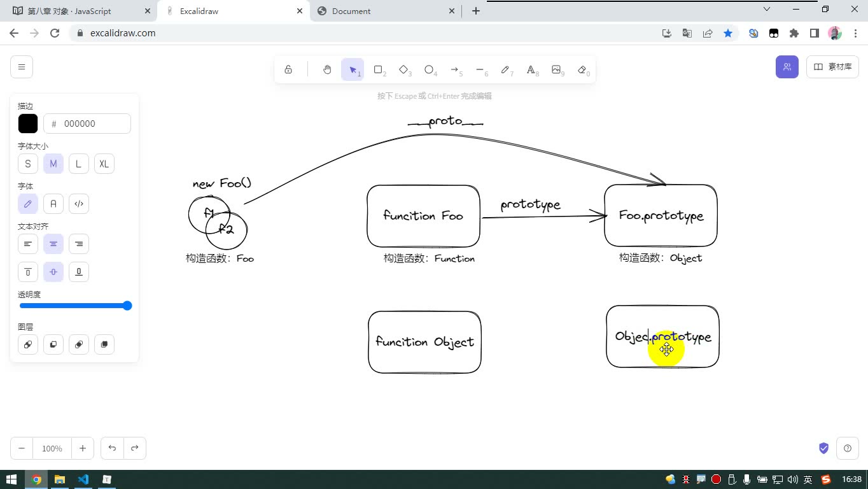Select the Text tool
This screenshot has height=489, width=868.
pyautogui.click(x=531, y=70)
